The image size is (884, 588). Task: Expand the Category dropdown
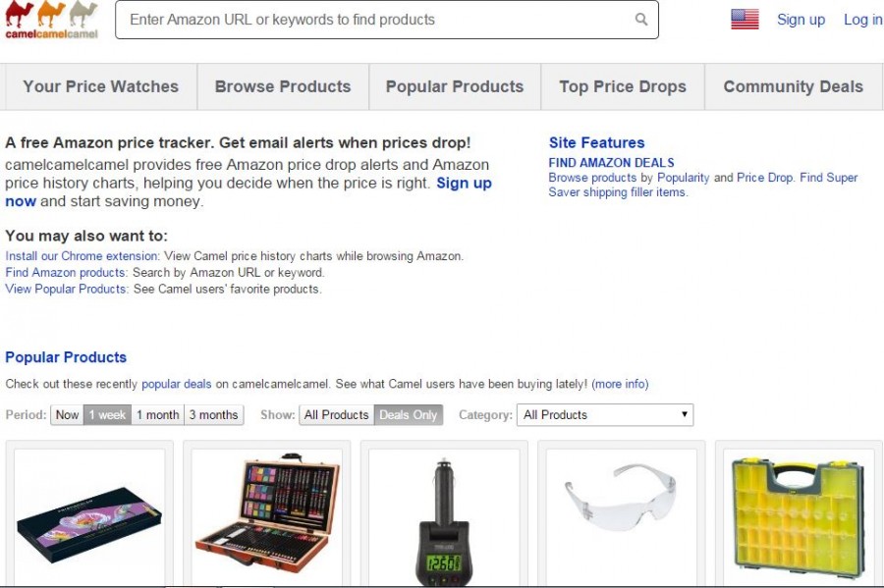tap(605, 415)
